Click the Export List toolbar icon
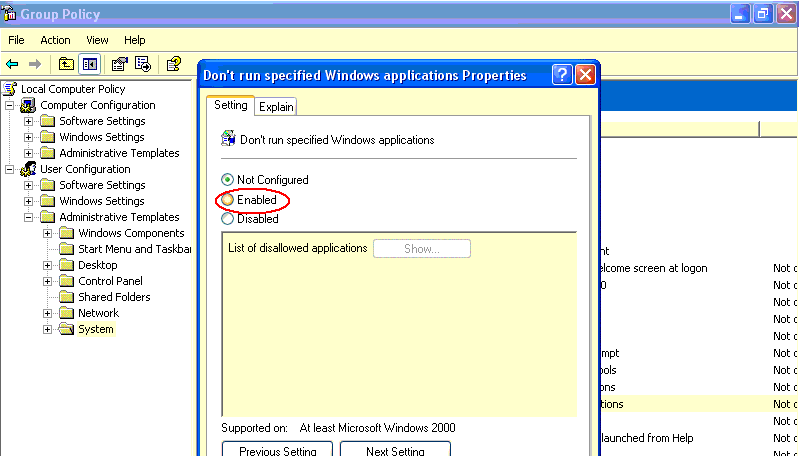Screen dimensions: 801x456 (143, 64)
